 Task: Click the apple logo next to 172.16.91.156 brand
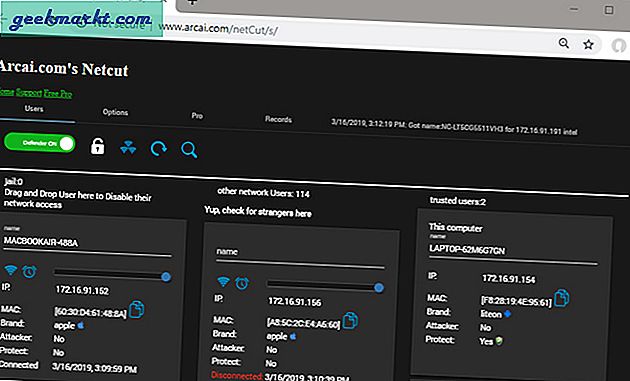pos(293,336)
